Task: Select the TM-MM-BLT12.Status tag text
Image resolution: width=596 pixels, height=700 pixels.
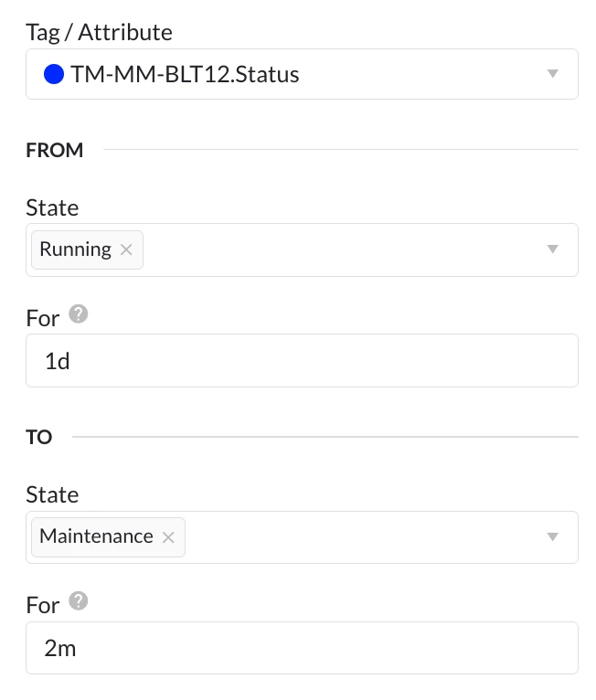Action: coord(185,74)
